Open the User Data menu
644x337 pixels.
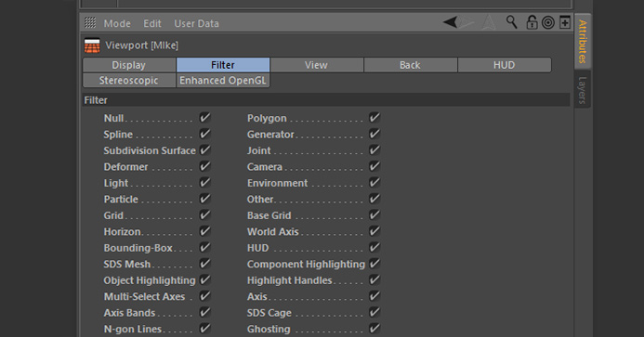coord(196,23)
